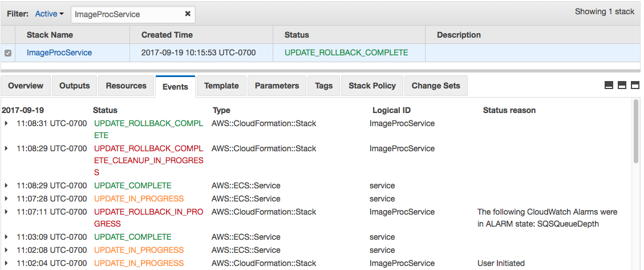This screenshot has height=270, width=644.
Task: Expand the 11:07:28 UPDATE_IN_PROGRESS event
Action: click(6, 199)
